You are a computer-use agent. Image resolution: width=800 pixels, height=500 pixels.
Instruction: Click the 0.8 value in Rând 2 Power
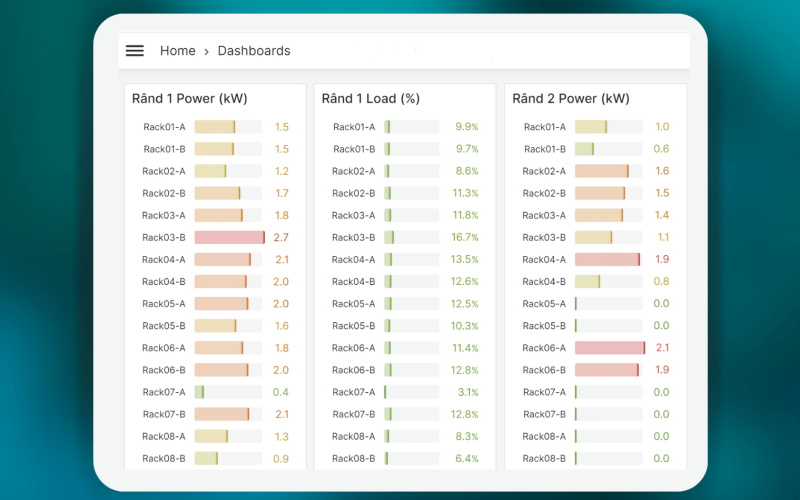click(661, 282)
